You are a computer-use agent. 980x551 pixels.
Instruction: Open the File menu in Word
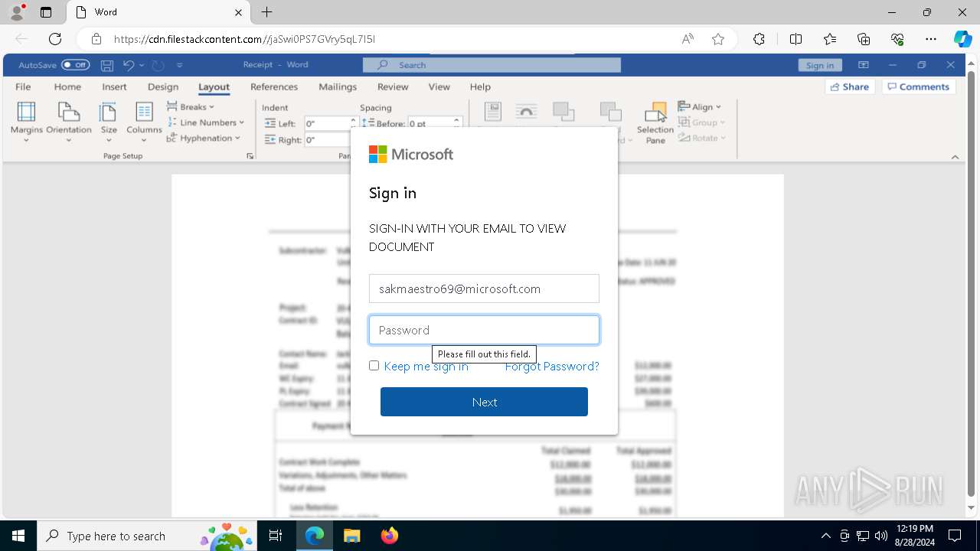23,86
